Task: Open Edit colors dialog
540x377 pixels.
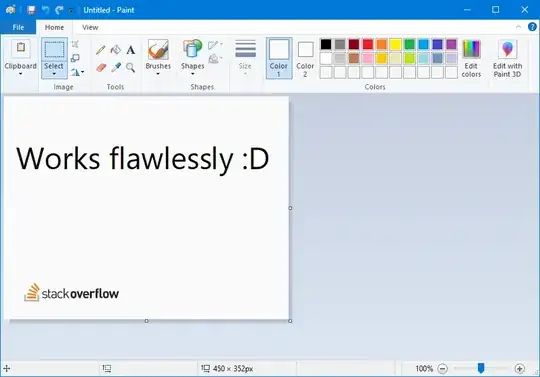Action: 471,59
